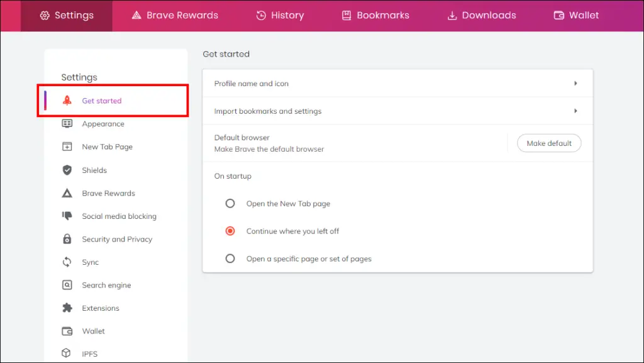Click the Wallet icon in top bar
Screen dimensions: 644x363
[558, 16]
